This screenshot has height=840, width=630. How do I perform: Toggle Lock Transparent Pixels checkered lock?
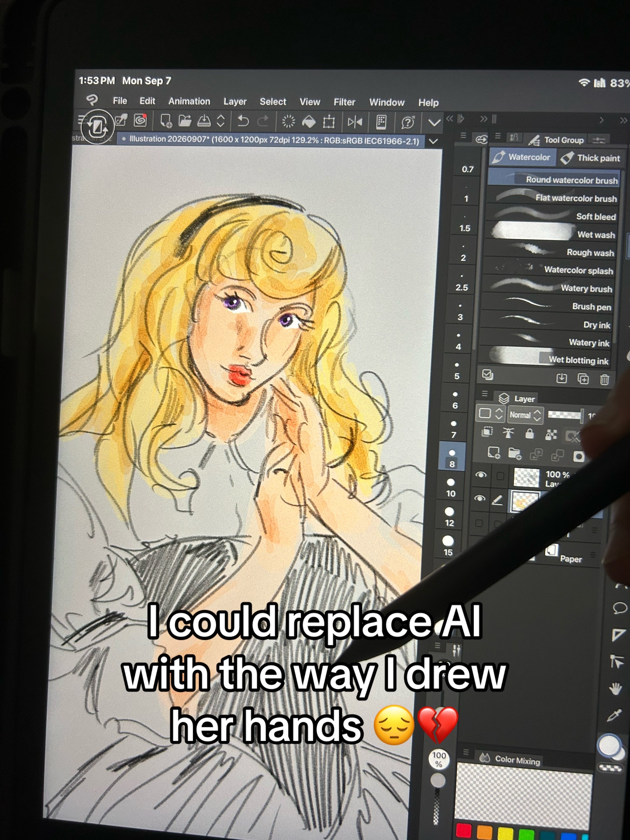pos(551,434)
